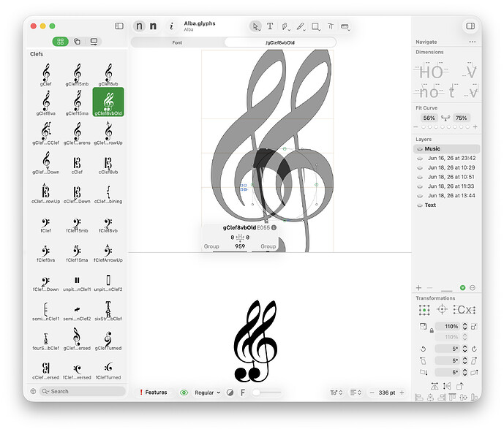Select the Text layer row

coord(447,205)
